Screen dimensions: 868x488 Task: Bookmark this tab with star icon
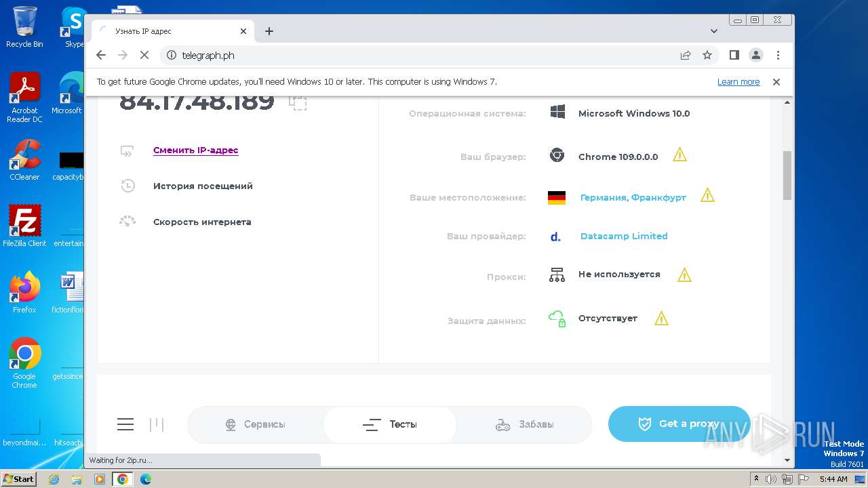click(x=707, y=55)
